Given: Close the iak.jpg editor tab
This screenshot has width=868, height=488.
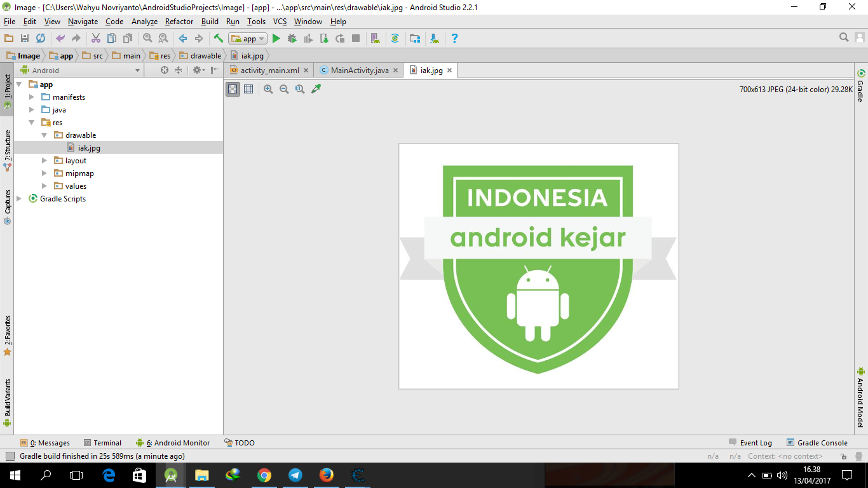Looking at the screenshot, I should click(449, 70).
